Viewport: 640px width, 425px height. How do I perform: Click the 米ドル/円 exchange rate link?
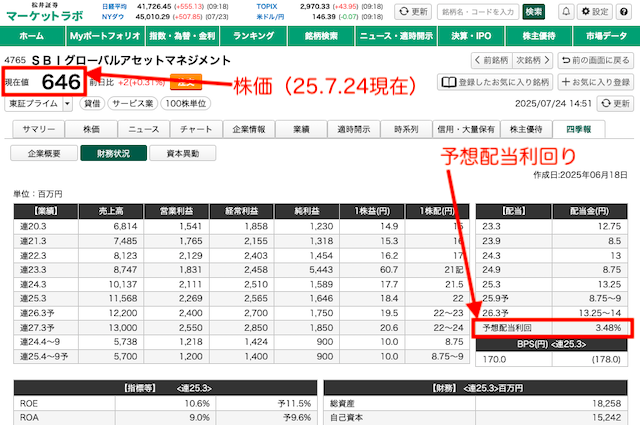pyautogui.click(x=270, y=17)
